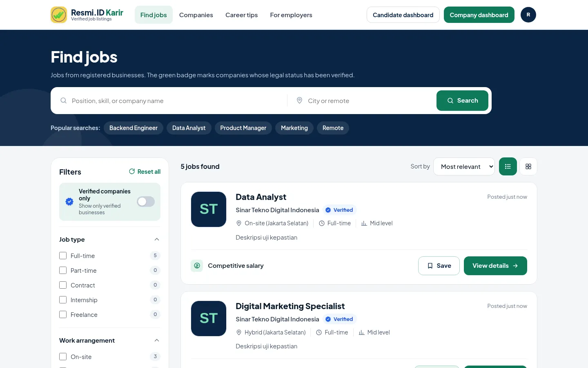View details of Data Analyst job

[x=495, y=266]
